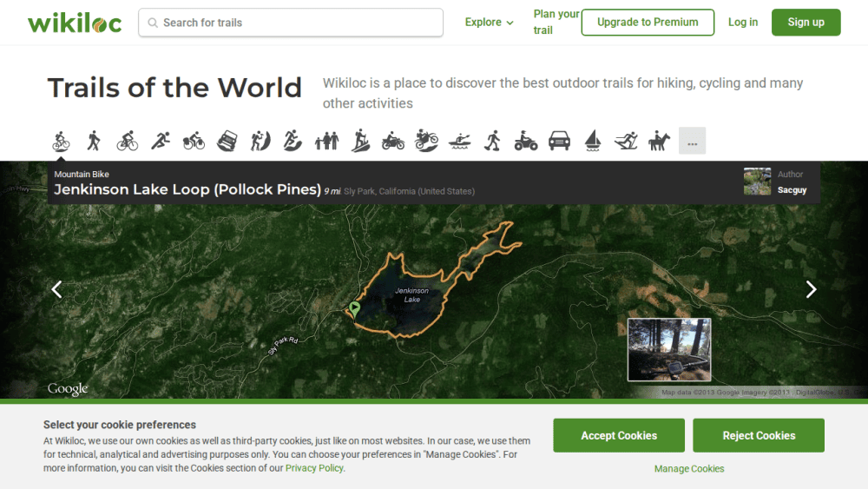Focus the Search for trails field
Image resolution: width=868 pixels, height=489 pixels.
291,23
